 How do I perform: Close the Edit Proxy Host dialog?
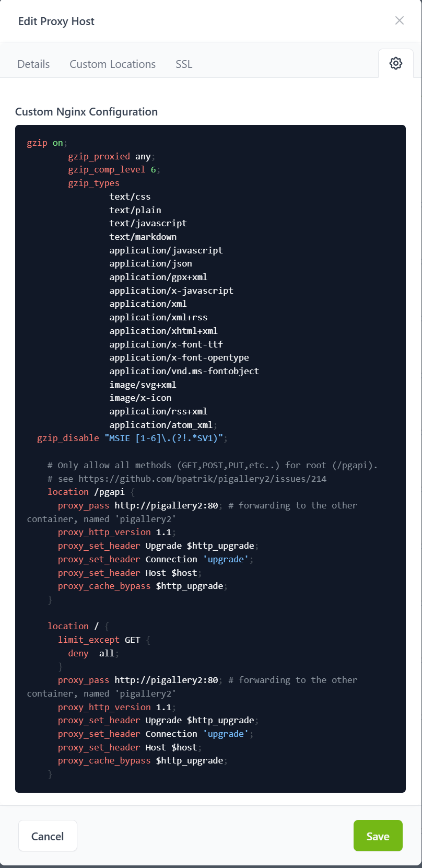400,20
